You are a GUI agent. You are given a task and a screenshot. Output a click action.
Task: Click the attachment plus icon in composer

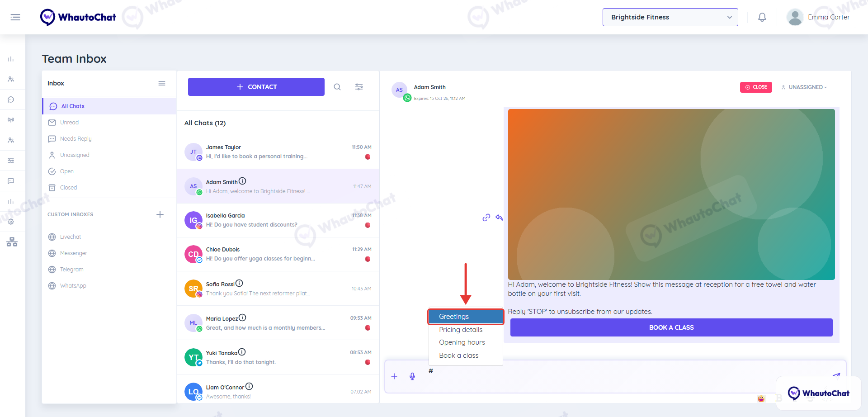(394, 376)
